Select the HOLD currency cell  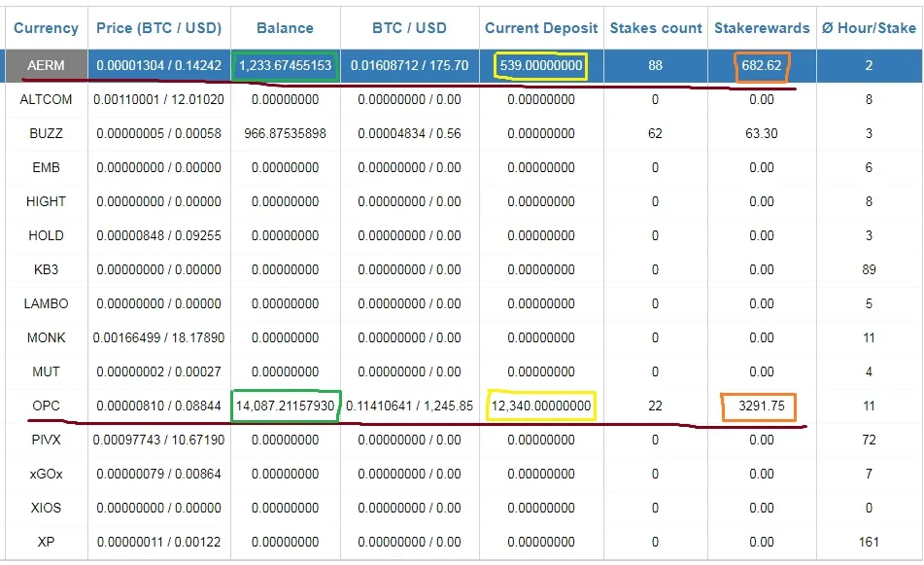(x=46, y=236)
